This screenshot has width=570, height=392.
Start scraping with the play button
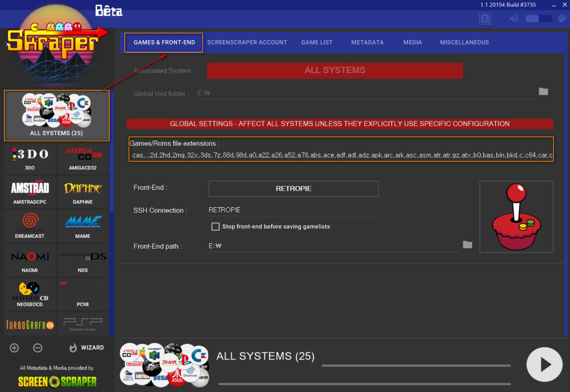tap(544, 364)
